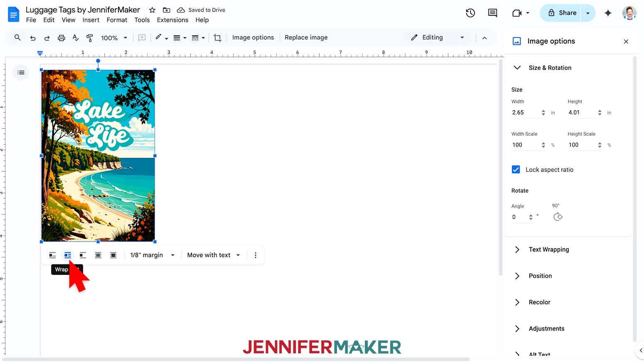This screenshot has height=362, width=644.
Task: Open the File menu
Action: 31,20
